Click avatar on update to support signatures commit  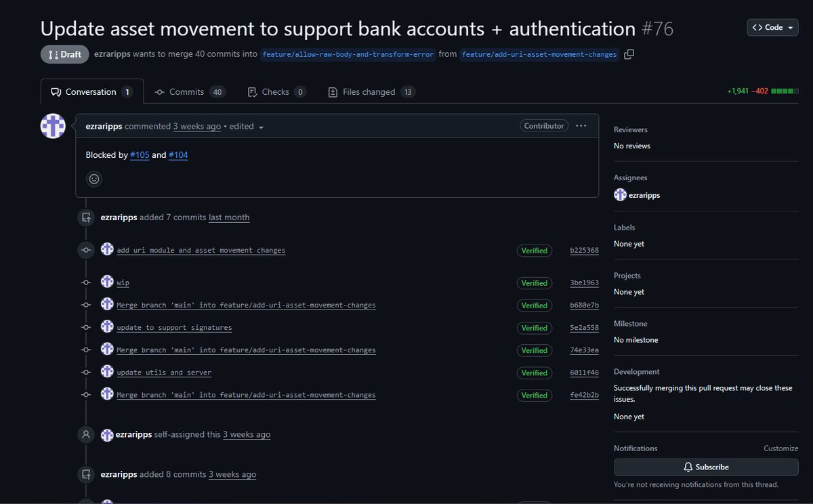point(107,327)
